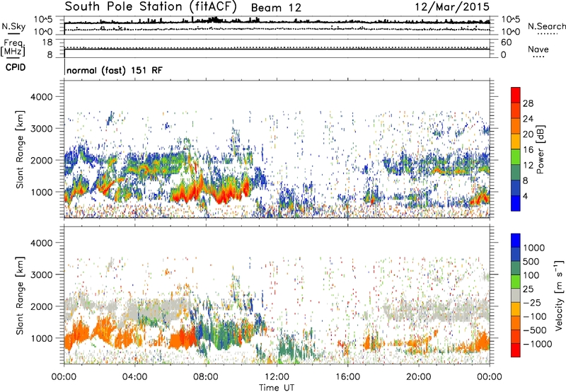Viewport: 566px width, 392px height.
Task: Click the '3000' range tick in power panel
Action: [x=42, y=129]
